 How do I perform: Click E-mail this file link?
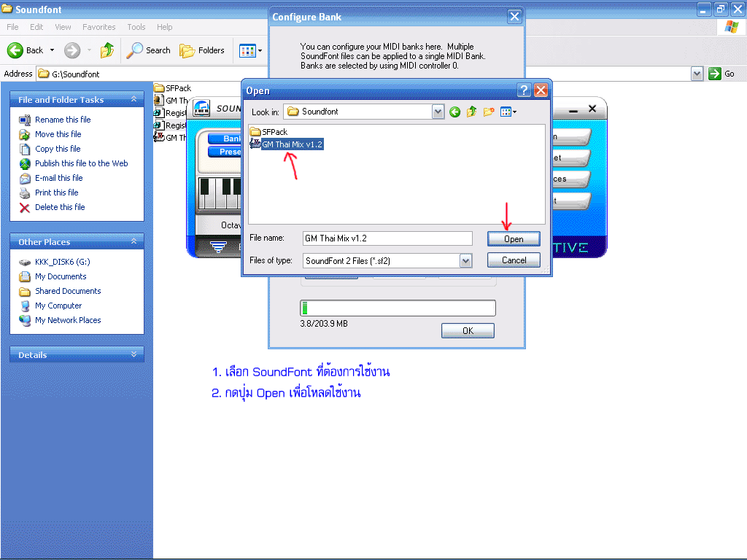click(58, 178)
